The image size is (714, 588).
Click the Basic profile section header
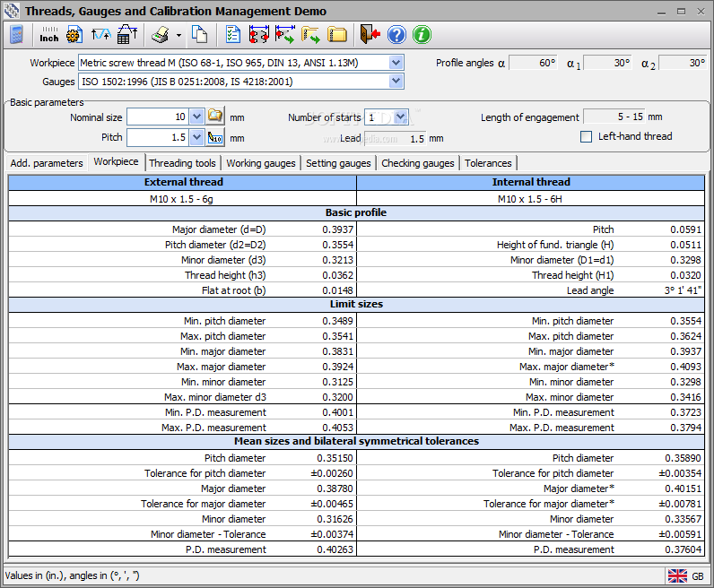click(356, 212)
